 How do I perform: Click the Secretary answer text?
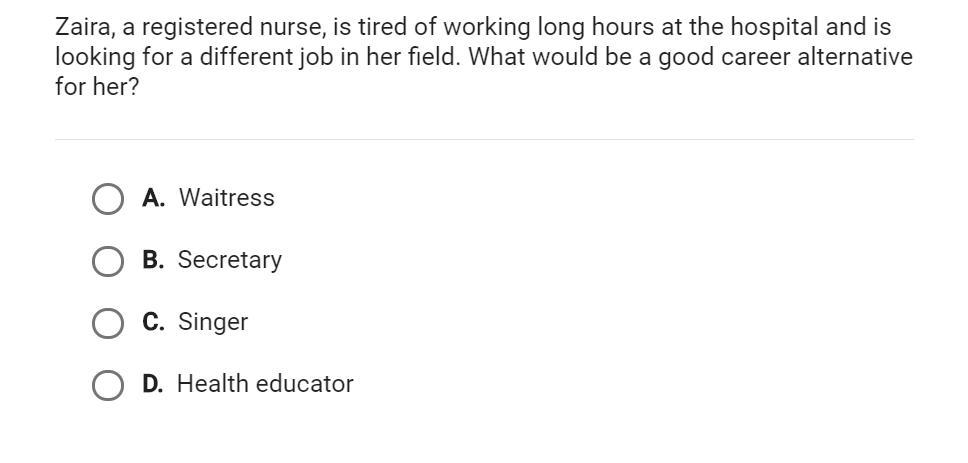point(230,261)
